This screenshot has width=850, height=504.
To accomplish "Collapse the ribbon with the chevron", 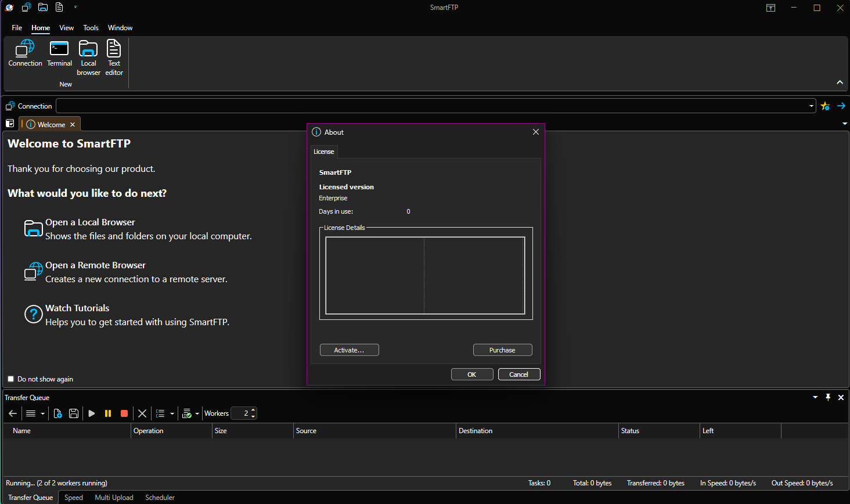I will [x=840, y=82].
